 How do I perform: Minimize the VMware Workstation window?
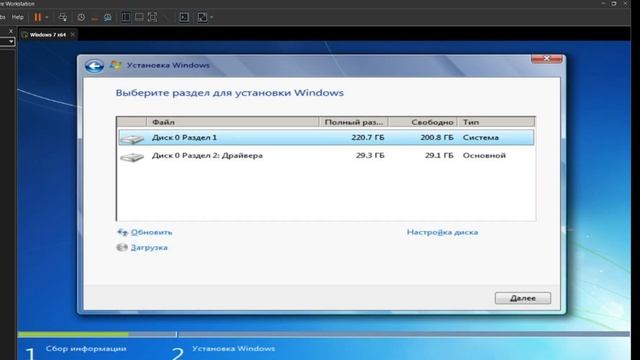pyautogui.click(x=603, y=3)
